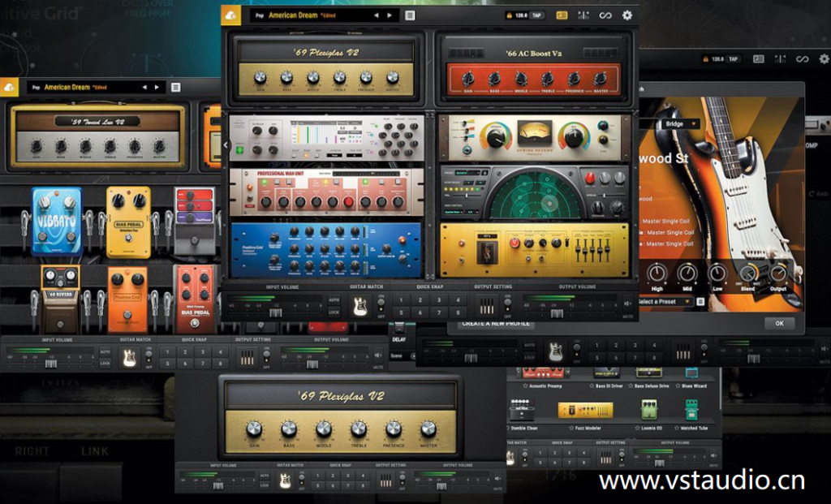The height and width of the screenshot is (504, 831).
Task: Favorite the Fuzz Modeler with its star
Action: (571, 429)
